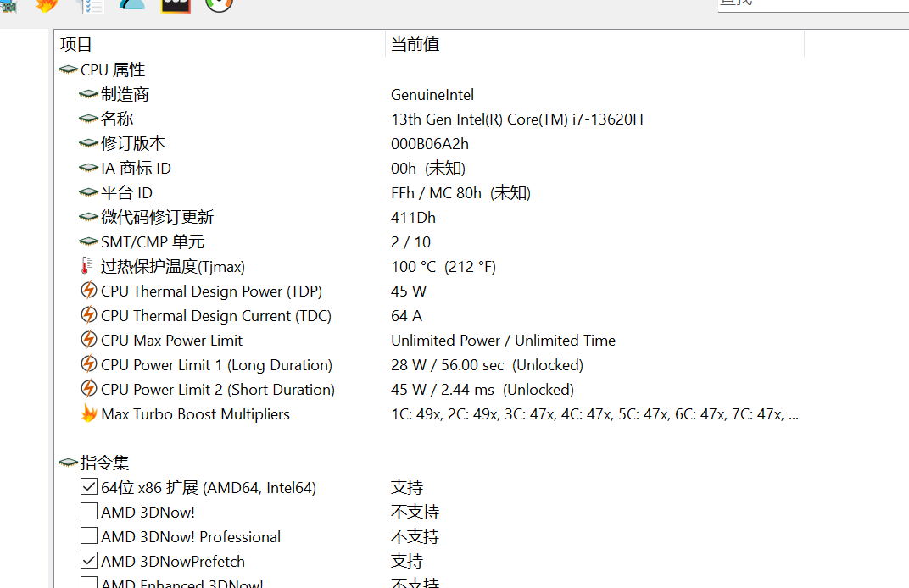Click 支持 in the 64位 x86 扩展 row
Viewport: 909px width, 588px height.
pyautogui.click(x=407, y=487)
